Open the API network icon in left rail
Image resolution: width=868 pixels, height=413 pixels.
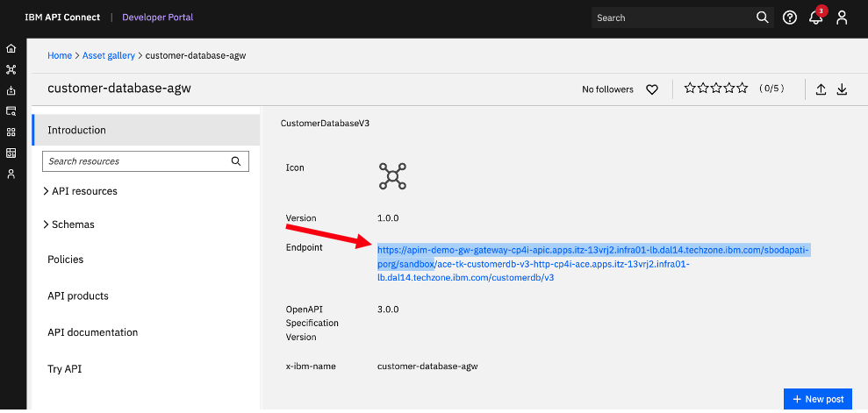(11, 69)
